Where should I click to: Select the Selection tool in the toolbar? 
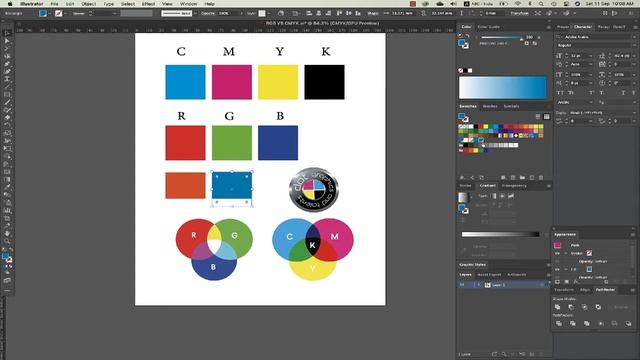click(x=7, y=33)
